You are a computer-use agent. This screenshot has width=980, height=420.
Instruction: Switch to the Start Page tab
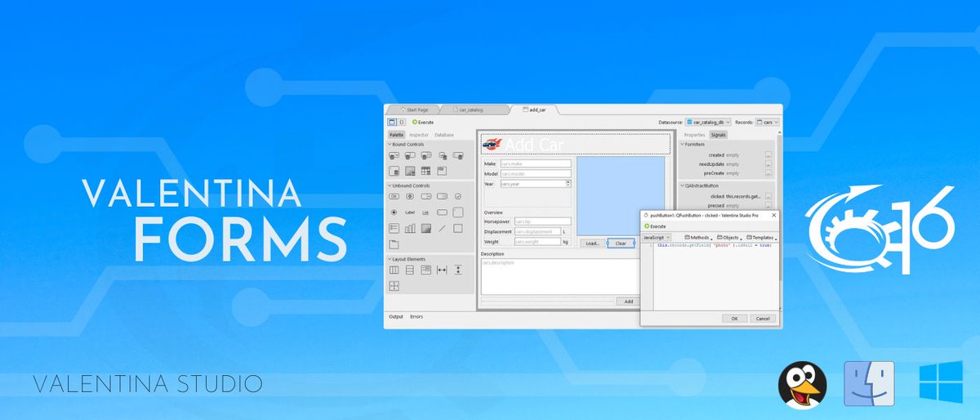tap(414, 109)
